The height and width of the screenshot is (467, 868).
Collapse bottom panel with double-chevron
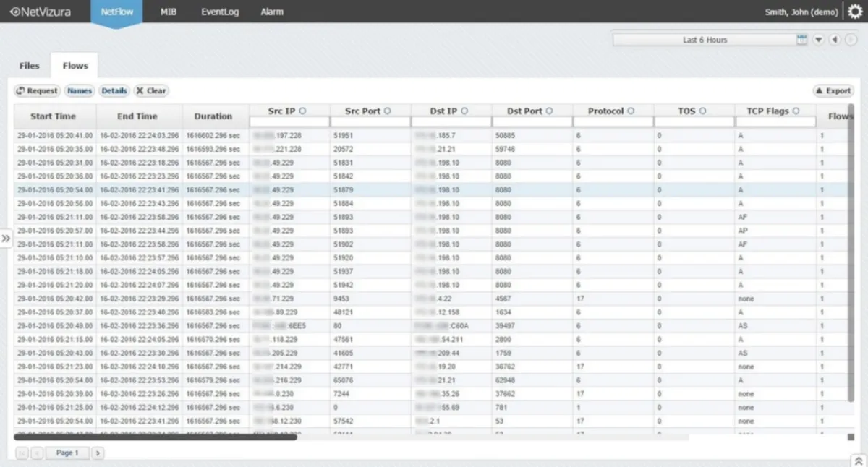click(x=857, y=460)
